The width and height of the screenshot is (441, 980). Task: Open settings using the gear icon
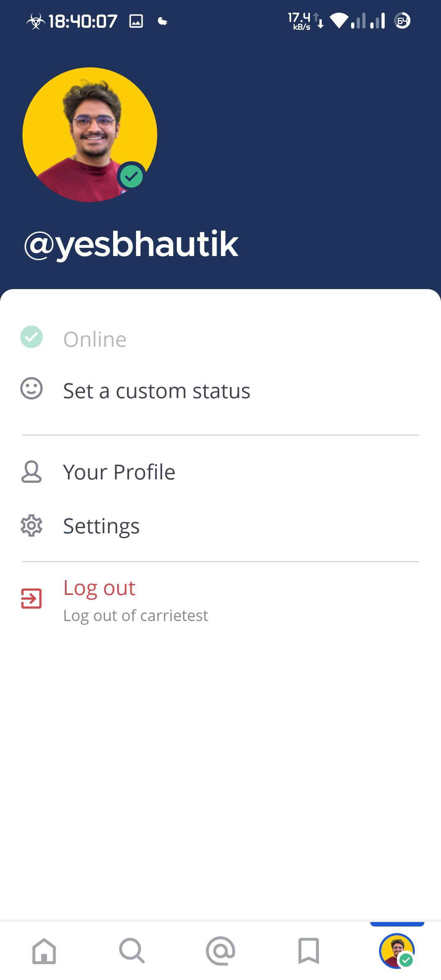(x=31, y=526)
